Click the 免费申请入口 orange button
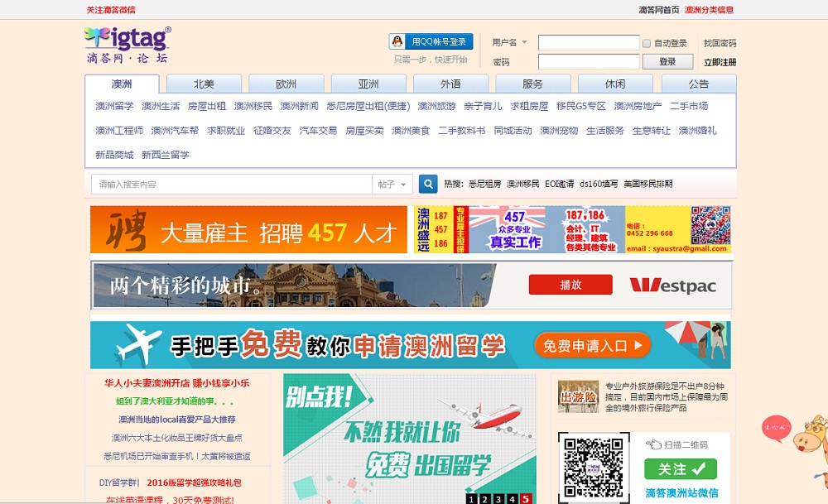The width and height of the screenshot is (828, 504). [593, 346]
